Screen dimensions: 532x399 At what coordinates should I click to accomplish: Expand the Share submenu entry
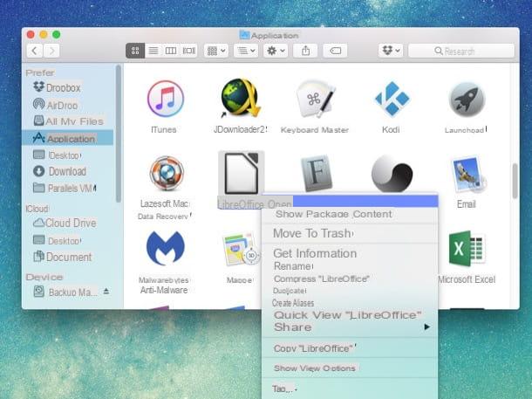[x=350, y=327]
